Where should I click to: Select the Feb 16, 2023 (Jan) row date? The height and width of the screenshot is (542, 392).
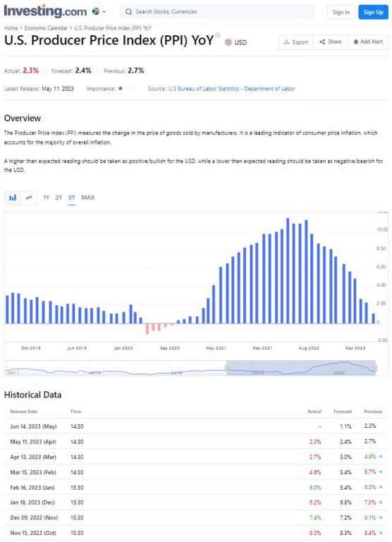(32, 488)
